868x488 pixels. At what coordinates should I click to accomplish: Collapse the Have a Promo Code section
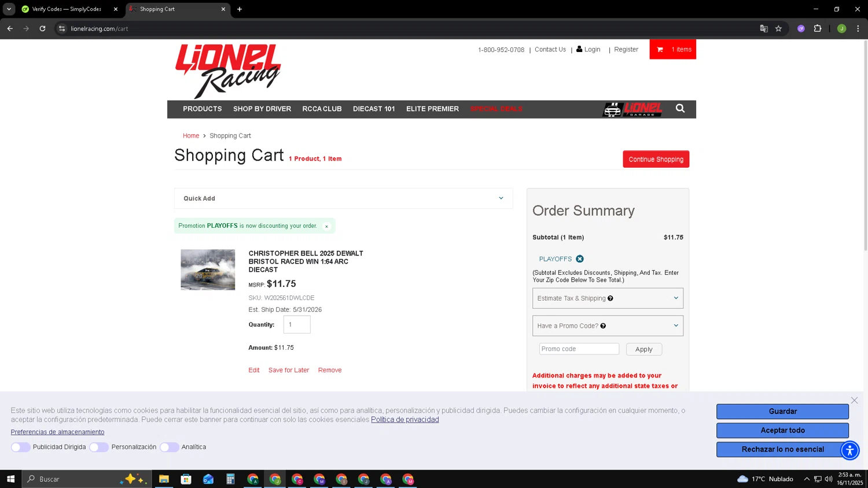click(608, 326)
